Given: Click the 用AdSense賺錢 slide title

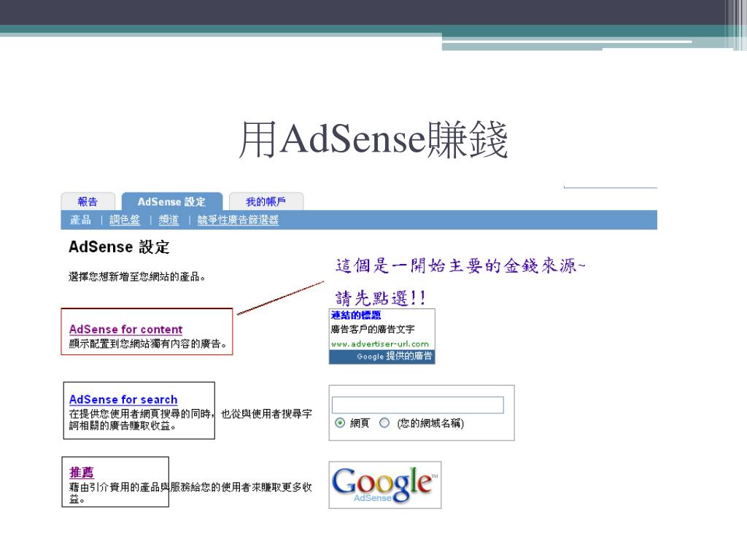Looking at the screenshot, I should (373, 139).
